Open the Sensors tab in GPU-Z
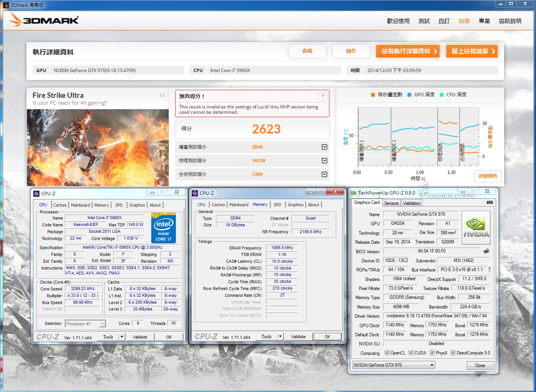This screenshot has height=392, width=536. [392, 203]
